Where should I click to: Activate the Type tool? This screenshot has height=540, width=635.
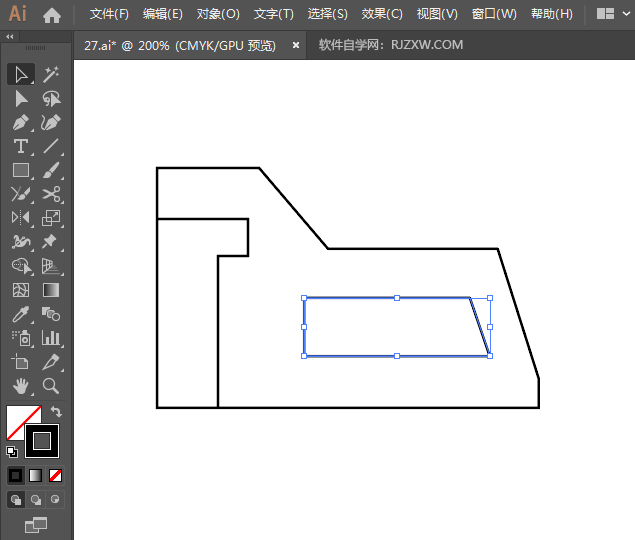(x=20, y=147)
